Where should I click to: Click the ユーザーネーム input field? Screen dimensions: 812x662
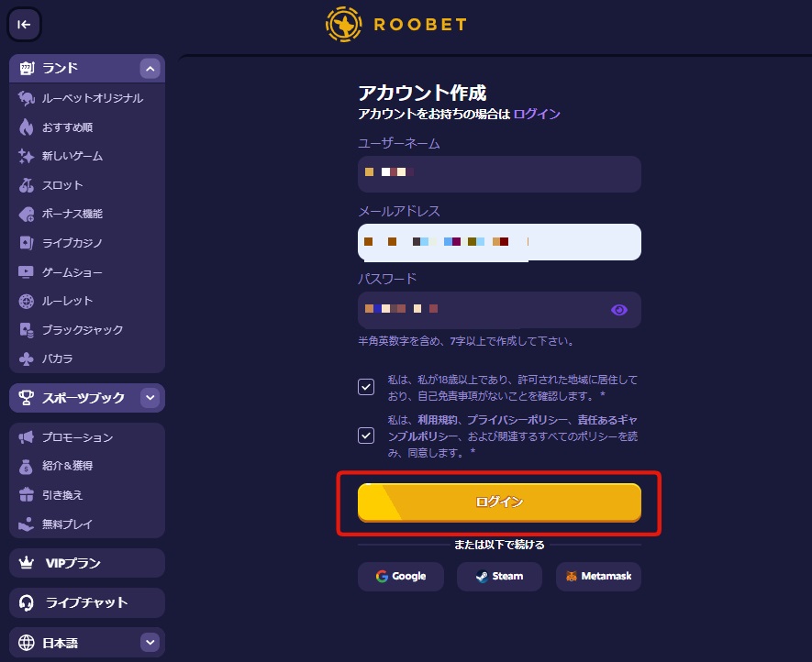[x=499, y=174]
